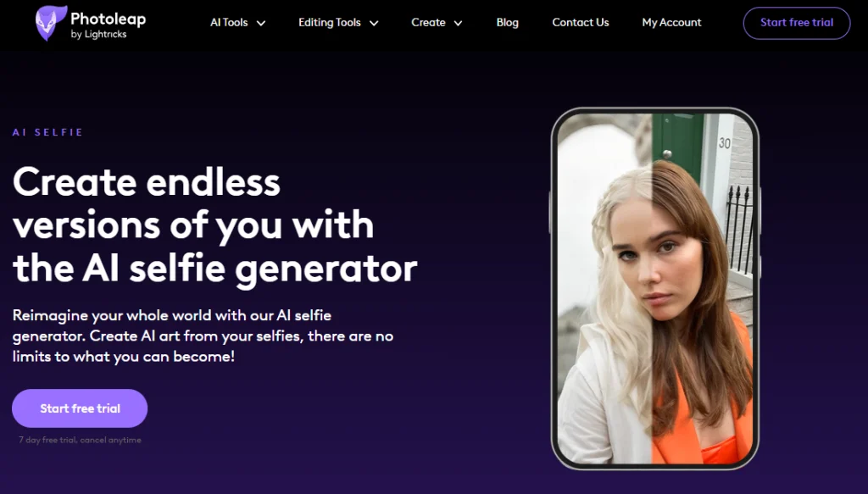
Task: Click the Photoleap by Lightricks wordmark
Action: point(108,25)
